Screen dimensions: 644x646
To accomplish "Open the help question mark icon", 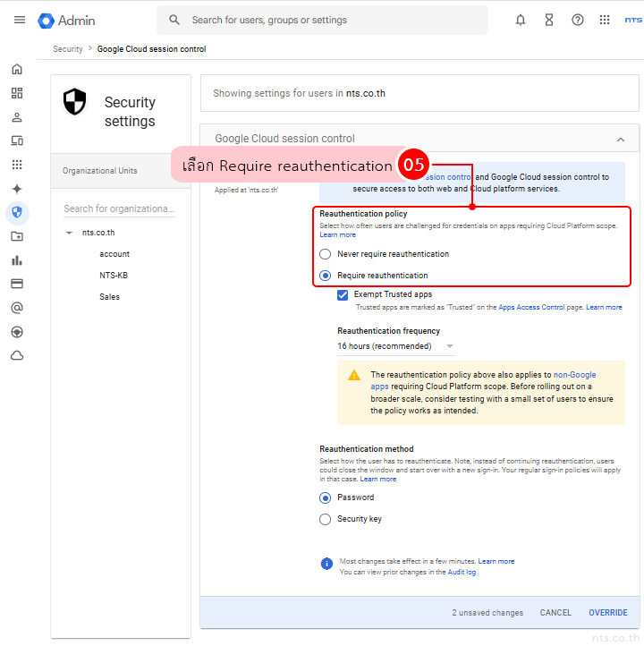I will pyautogui.click(x=577, y=20).
